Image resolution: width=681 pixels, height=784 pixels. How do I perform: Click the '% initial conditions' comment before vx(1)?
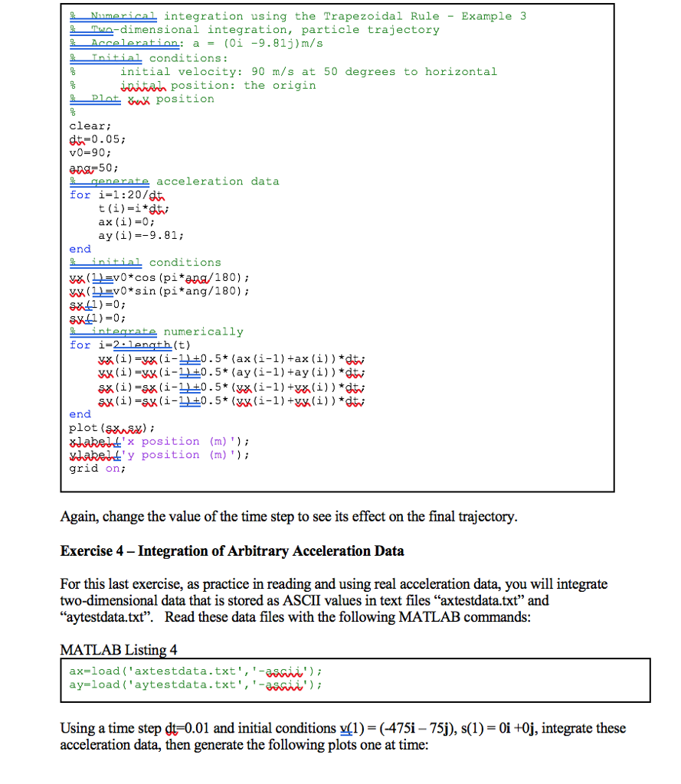(x=145, y=262)
